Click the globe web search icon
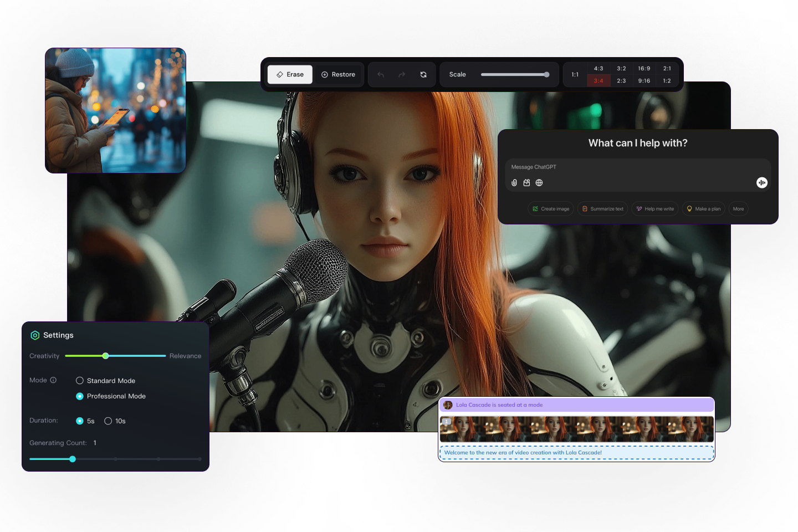 click(x=539, y=183)
